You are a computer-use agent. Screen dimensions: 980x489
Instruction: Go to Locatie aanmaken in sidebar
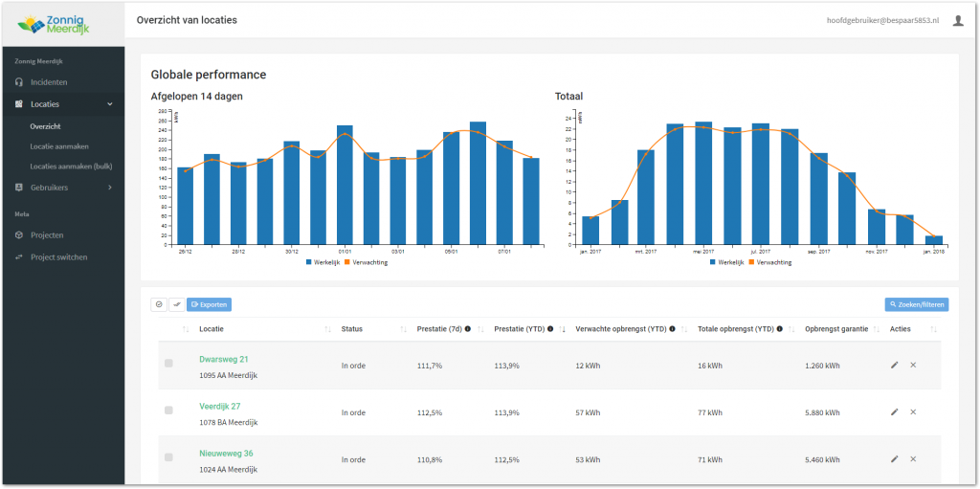59,145
